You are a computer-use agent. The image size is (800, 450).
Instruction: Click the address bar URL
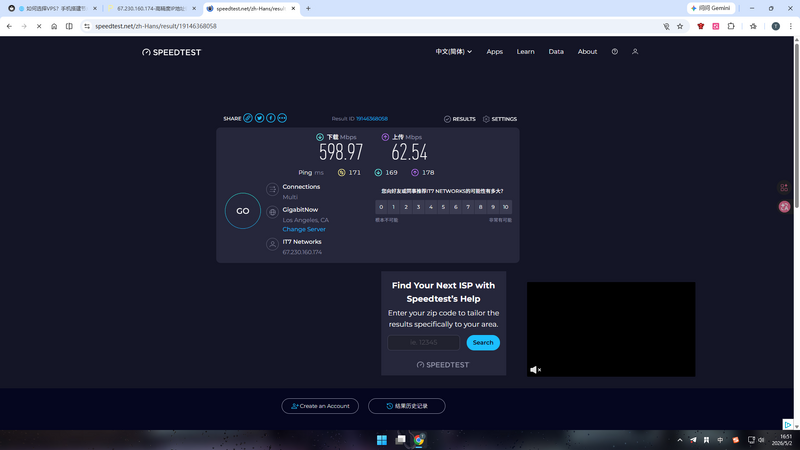(x=156, y=26)
